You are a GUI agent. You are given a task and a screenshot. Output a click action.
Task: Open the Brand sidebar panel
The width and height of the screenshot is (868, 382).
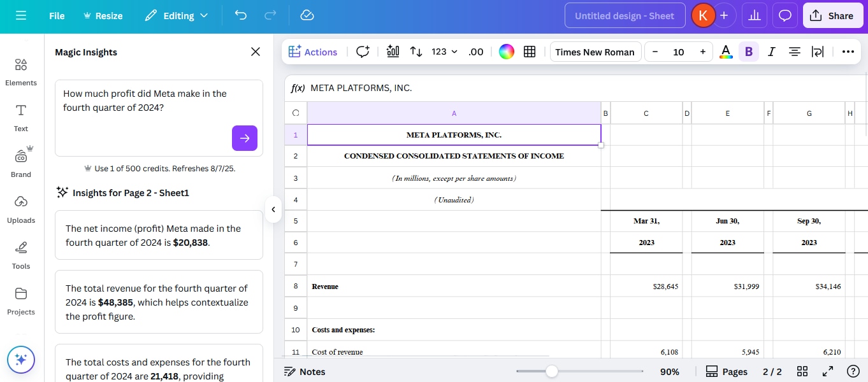pyautogui.click(x=21, y=163)
